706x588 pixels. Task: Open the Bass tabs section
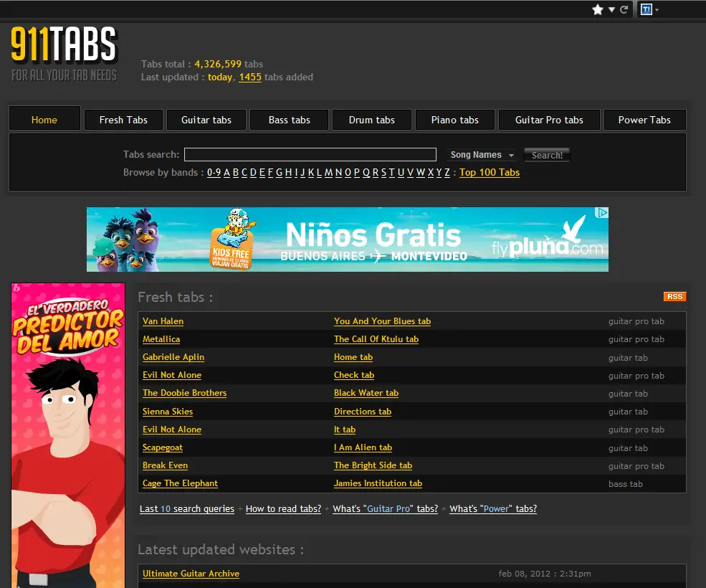pyautogui.click(x=289, y=120)
